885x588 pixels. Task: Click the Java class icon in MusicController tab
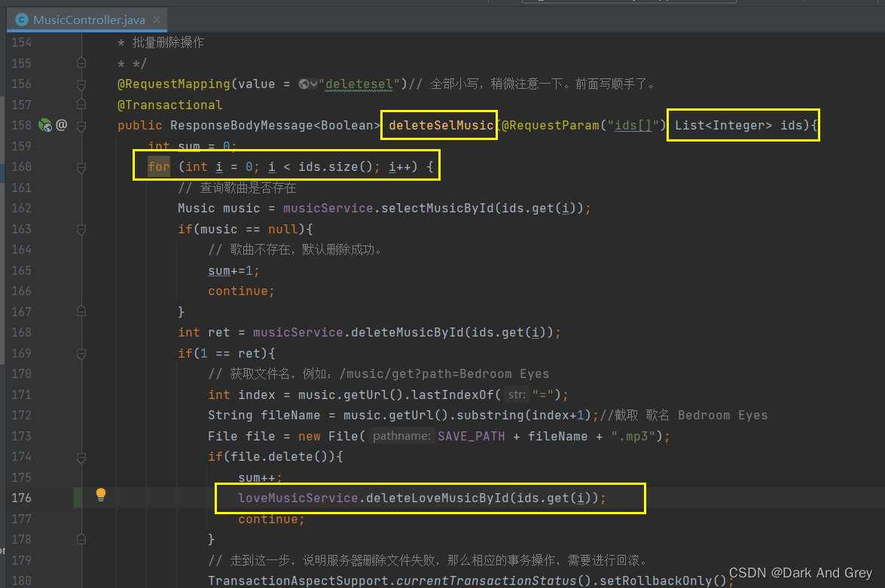(22, 20)
